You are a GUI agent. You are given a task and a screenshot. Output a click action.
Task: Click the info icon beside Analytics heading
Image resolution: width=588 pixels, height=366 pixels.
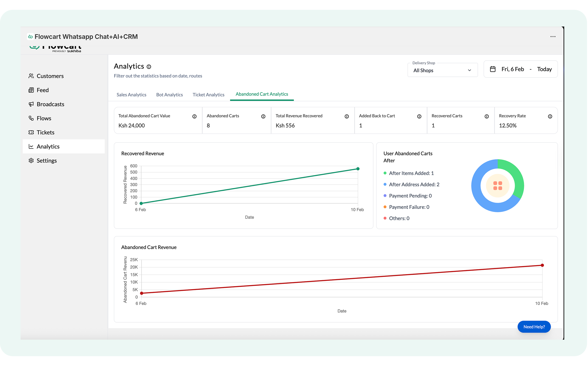(x=149, y=67)
